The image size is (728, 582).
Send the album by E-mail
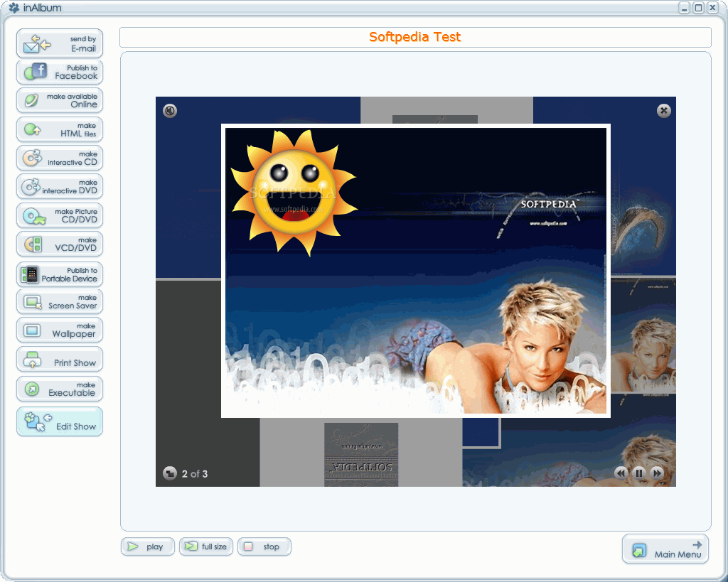tap(60, 43)
